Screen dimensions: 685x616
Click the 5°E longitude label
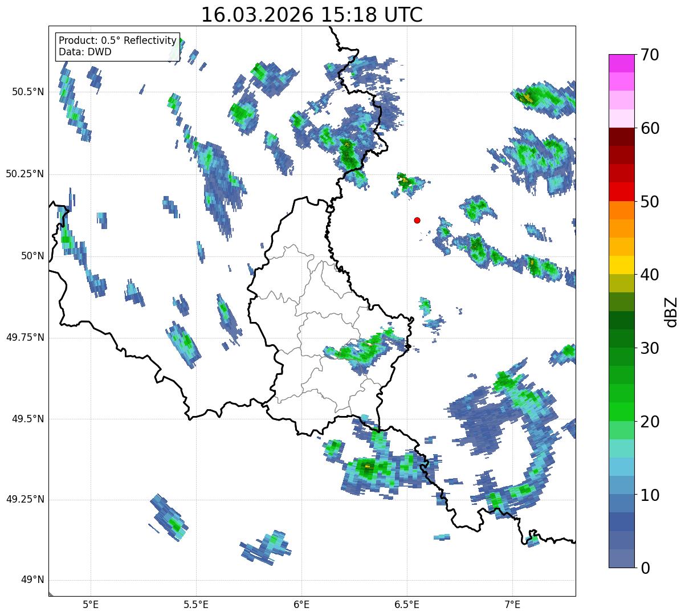[x=91, y=604]
